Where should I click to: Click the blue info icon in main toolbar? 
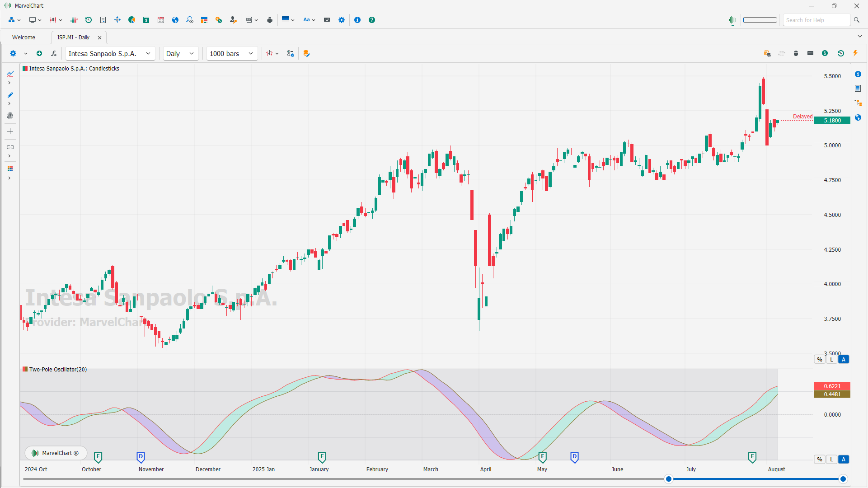tap(357, 20)
